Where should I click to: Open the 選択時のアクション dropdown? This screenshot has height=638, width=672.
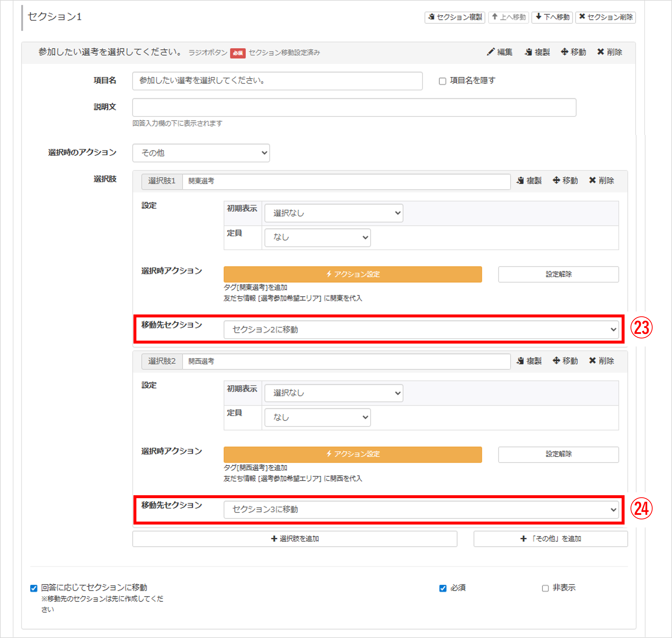click(x=201, y=153)
